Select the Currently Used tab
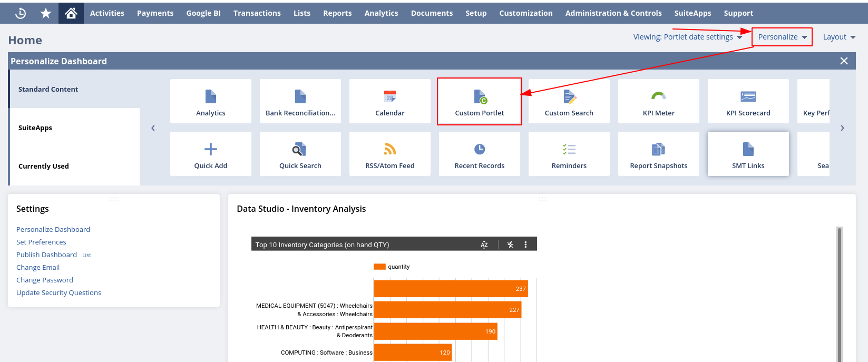Screen dimensions: 868x362 point(75,166)
